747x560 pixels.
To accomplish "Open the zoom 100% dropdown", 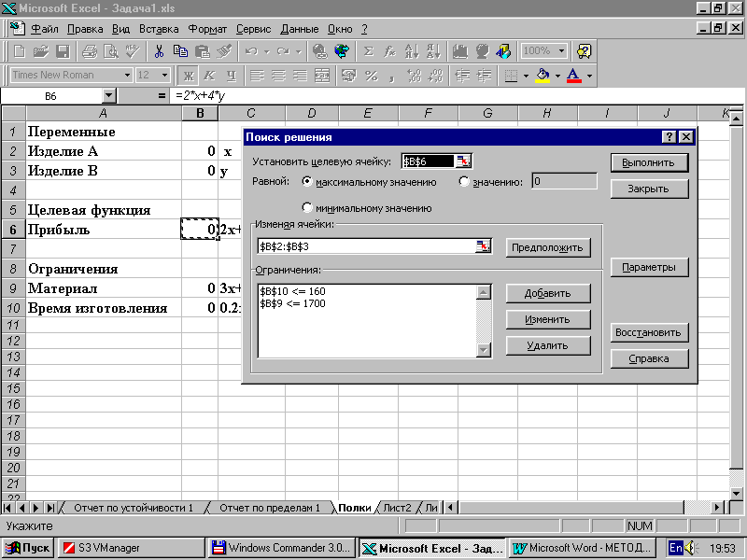I will point(562,50).
